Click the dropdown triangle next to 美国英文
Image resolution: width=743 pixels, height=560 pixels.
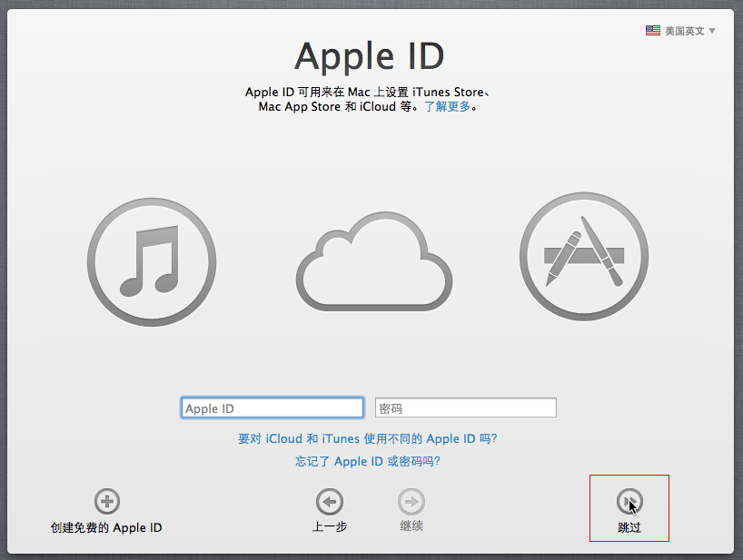click(712, 31)
